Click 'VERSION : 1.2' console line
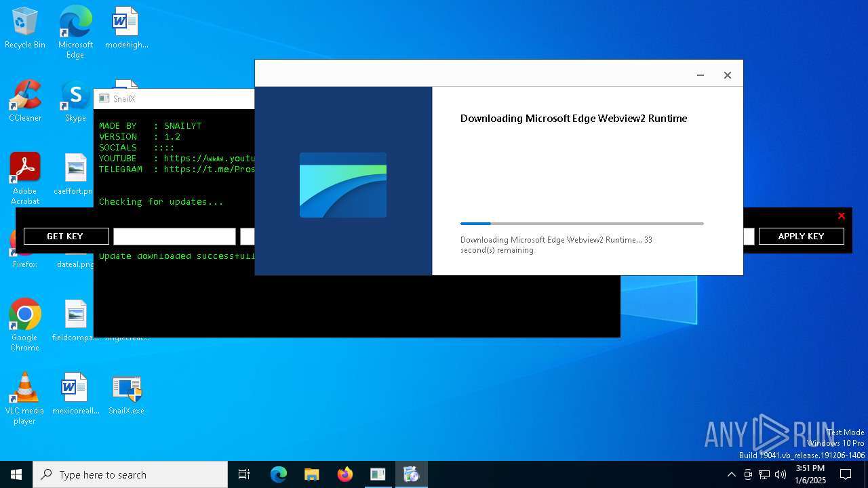Screen dimensions: 868x488 [140, 136]
